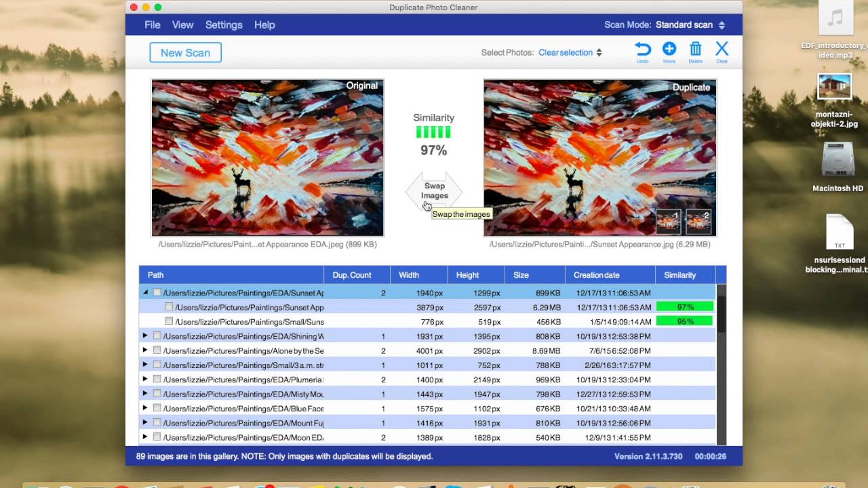Expand the EDA/Shining group
This screenshot has width=868, height=488.
(x=144, y=335)
